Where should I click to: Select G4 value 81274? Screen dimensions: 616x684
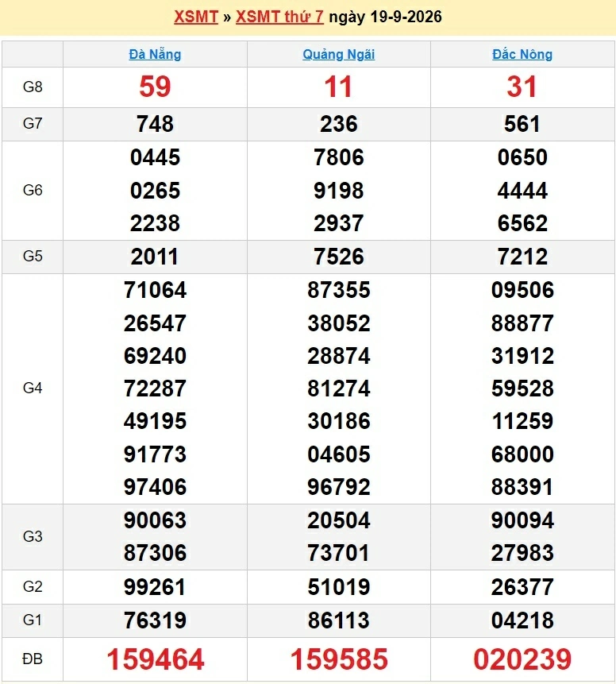point(339,388)
